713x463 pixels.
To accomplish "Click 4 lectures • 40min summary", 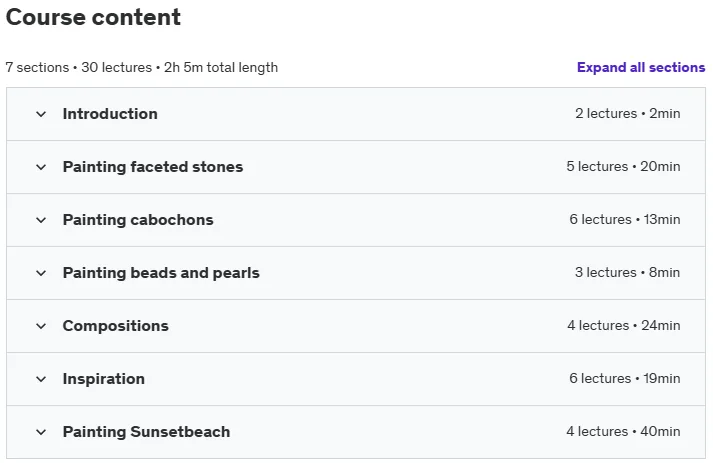I will [623, 431].
